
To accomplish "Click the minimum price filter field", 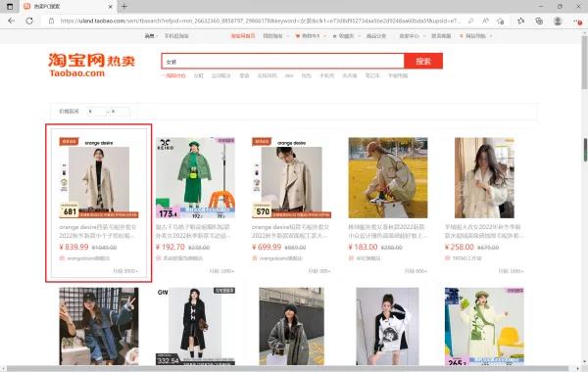I will [x=96, y=112].
